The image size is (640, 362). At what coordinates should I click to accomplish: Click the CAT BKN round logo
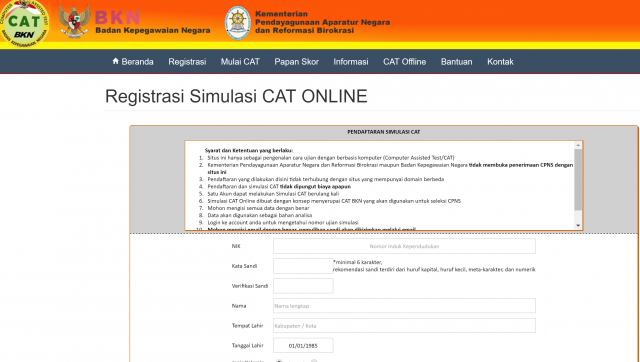(24, 23)
